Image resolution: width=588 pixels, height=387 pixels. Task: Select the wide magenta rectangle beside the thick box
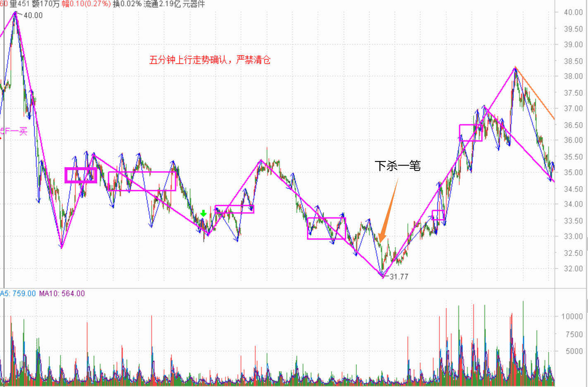142,181
